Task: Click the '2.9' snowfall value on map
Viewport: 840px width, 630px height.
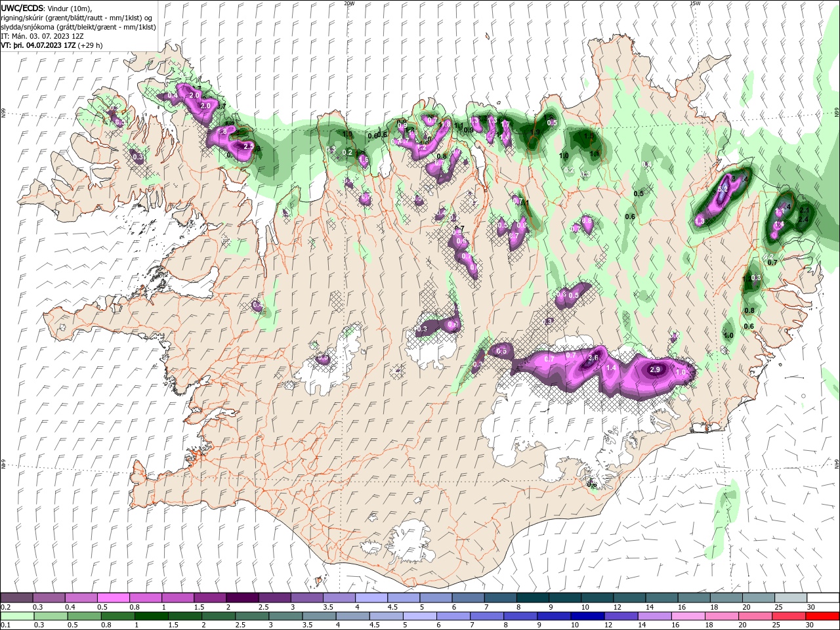Action: (x=654, y=370)
